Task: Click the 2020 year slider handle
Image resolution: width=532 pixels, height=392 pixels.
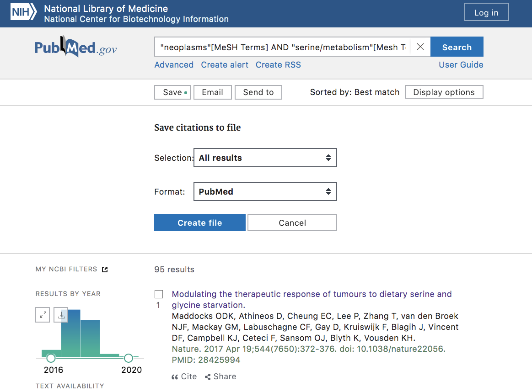Action: coord(129,358)
